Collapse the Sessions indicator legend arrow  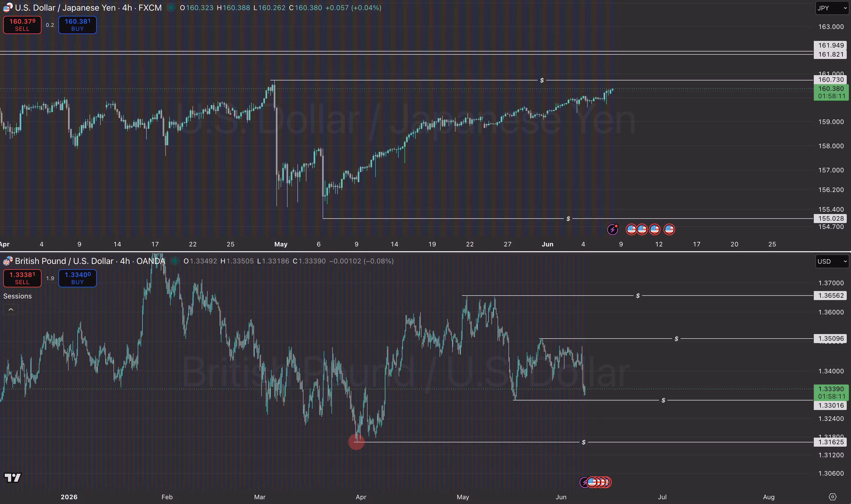(11, 309)
